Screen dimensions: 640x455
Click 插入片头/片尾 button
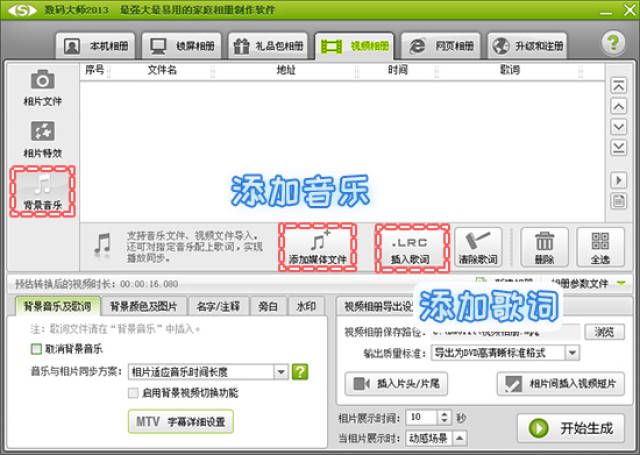[396, 384]
